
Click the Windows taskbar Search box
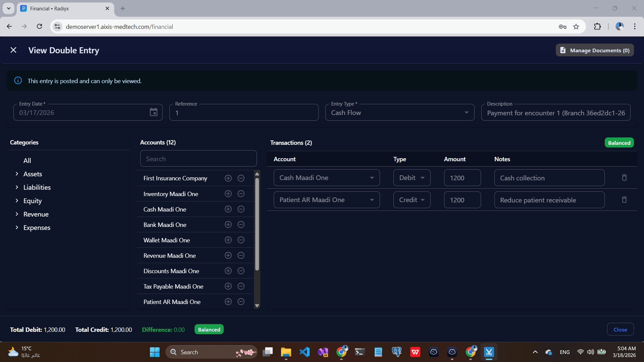211,352
